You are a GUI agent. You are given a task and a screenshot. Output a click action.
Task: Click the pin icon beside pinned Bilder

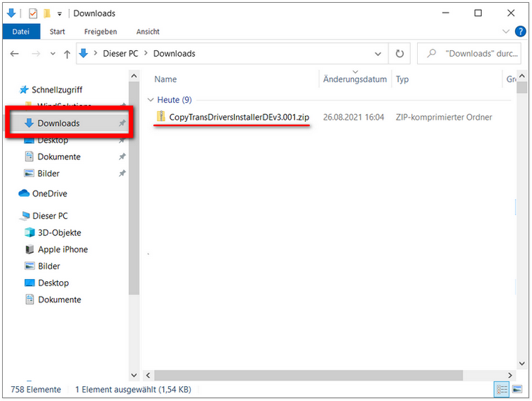(x=122, y=174)
